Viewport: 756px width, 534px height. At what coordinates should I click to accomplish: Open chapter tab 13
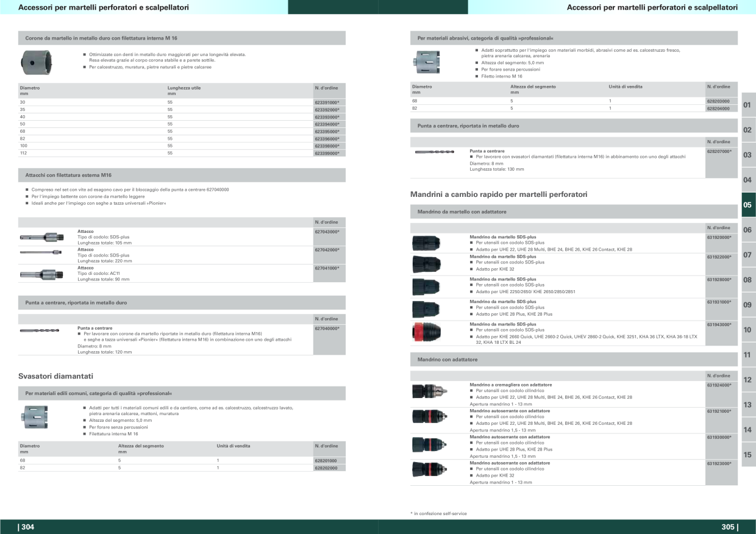748,405
